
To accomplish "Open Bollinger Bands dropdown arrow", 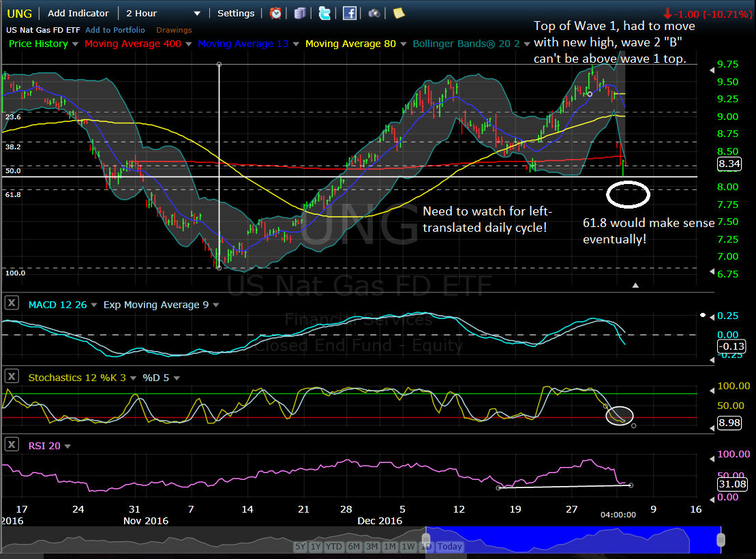I will [x=526, y=44].
